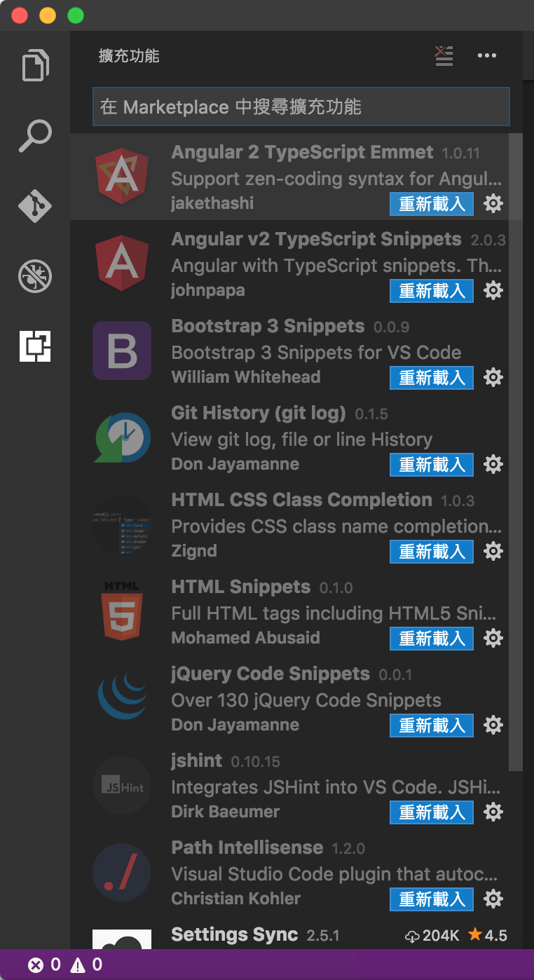Select the jshint extension title
The image size is (534, 980).
[196, 761]
